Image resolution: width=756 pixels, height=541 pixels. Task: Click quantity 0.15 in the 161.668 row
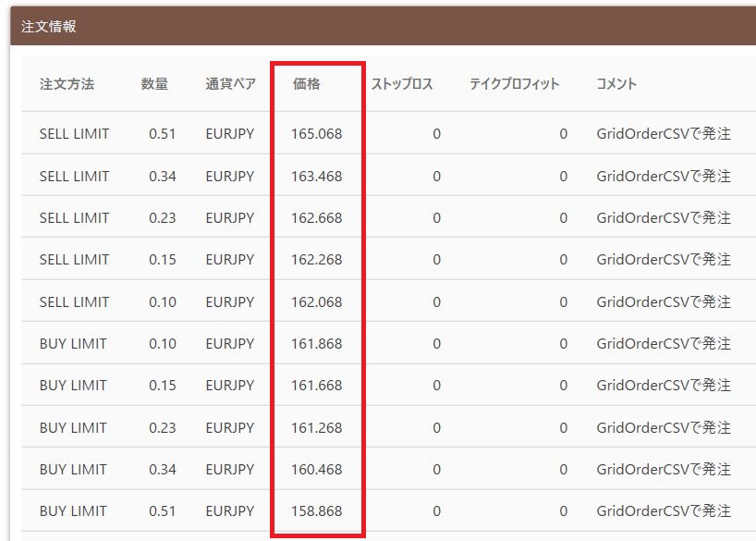(162, 386)
